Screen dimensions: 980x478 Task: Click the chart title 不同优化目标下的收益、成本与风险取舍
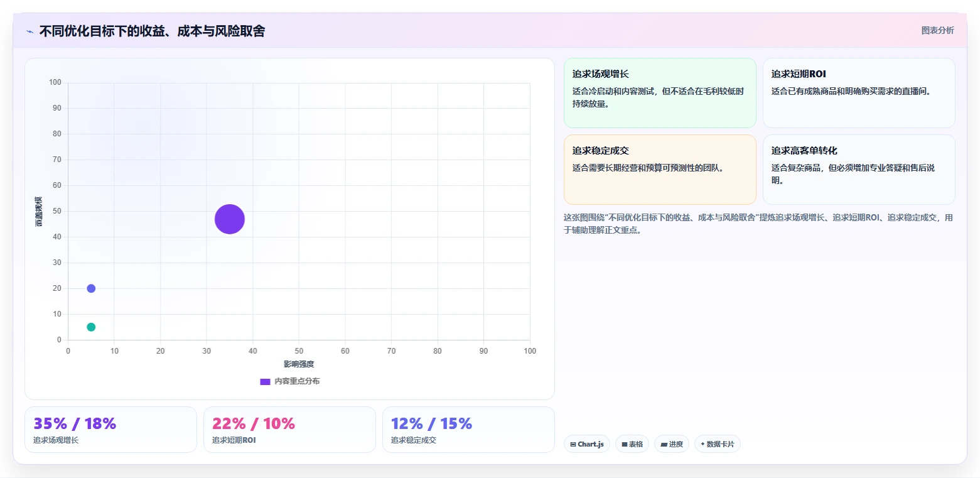[x=152, y=31]
